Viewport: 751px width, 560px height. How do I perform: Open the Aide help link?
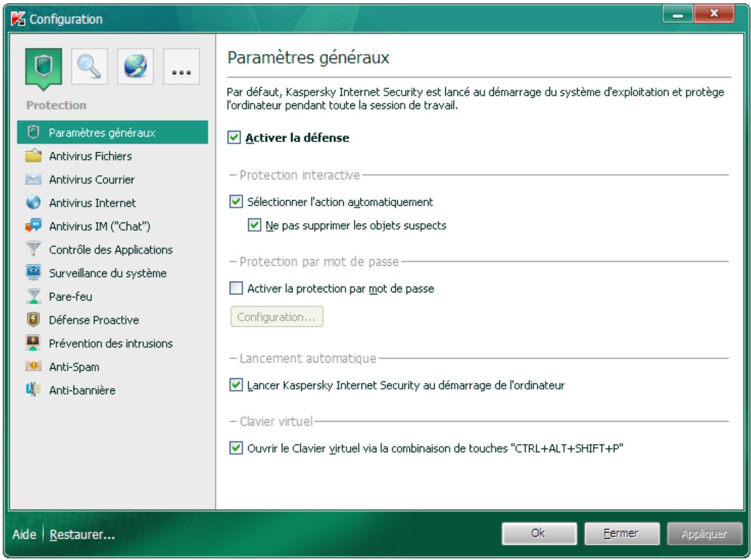coord(24,534)
